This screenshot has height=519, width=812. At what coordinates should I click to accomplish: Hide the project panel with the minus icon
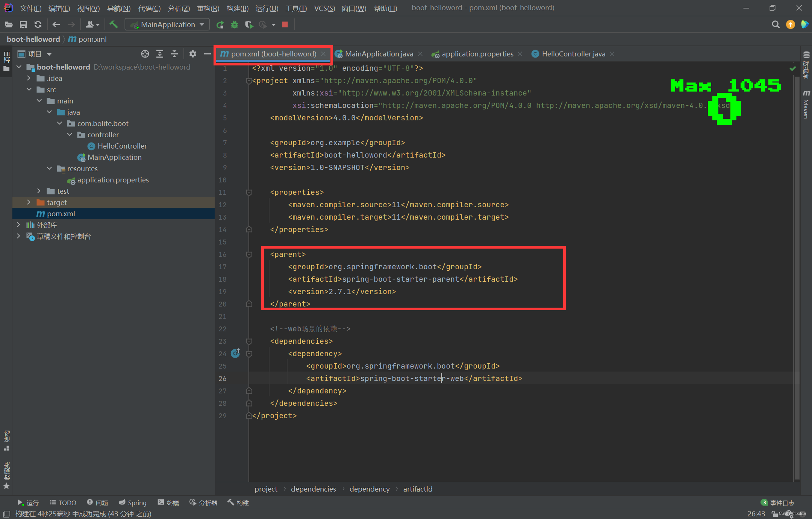coord(207,54)
